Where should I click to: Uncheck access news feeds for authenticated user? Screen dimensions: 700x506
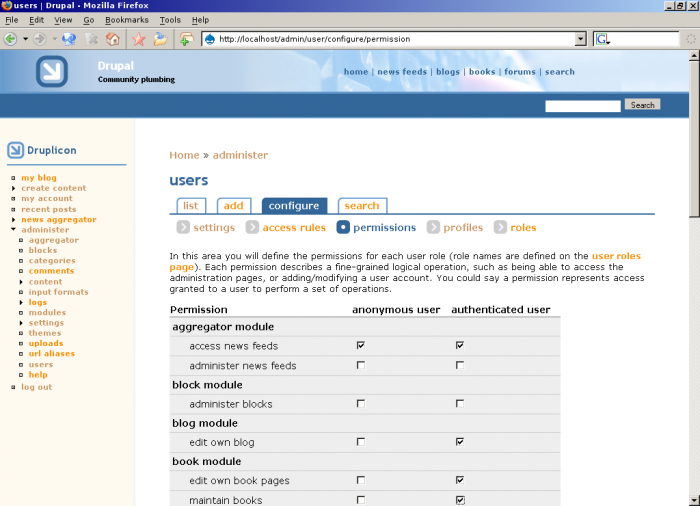click(x=460, y=345)
